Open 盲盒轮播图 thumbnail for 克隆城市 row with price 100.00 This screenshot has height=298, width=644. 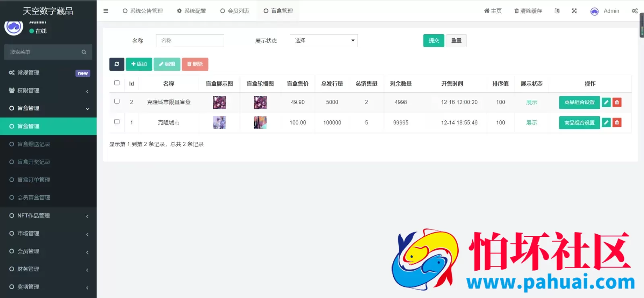click(260, 122)
